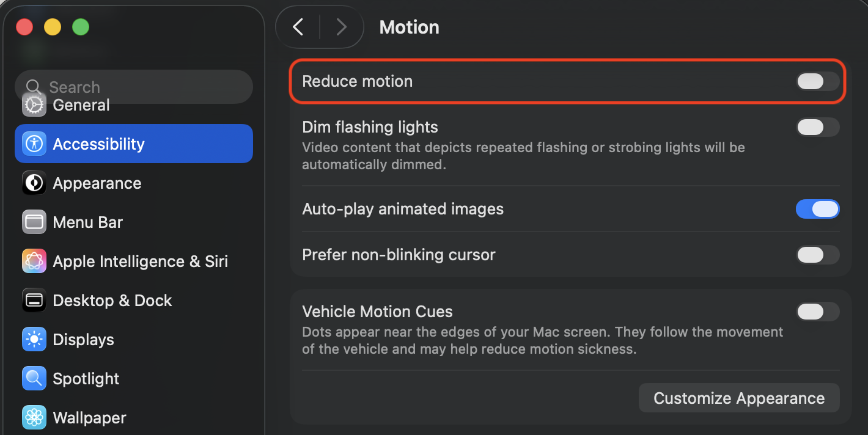Click the Menu Bar icon in sidebar
Viewport: 868px width, 435px height.
tap(34, 222)
